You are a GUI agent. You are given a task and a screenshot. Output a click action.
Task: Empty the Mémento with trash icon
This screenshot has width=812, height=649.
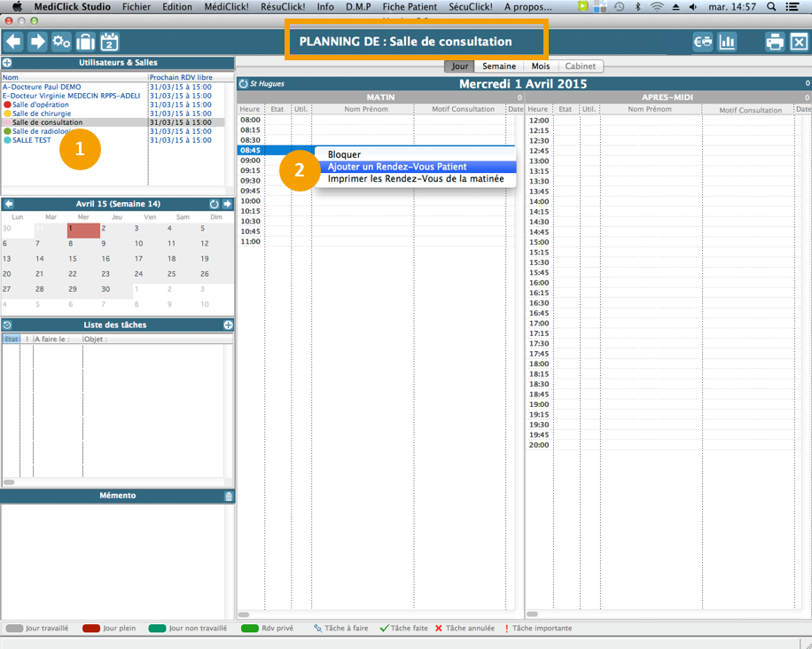pyautogui.click(x=229, y=497)
